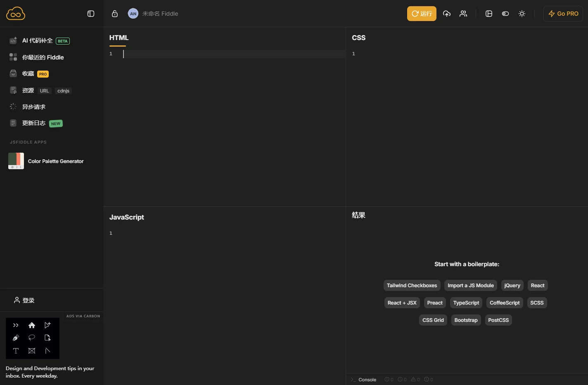Open the collaboration people icon

pyautogui.click(x=463, y=14)
